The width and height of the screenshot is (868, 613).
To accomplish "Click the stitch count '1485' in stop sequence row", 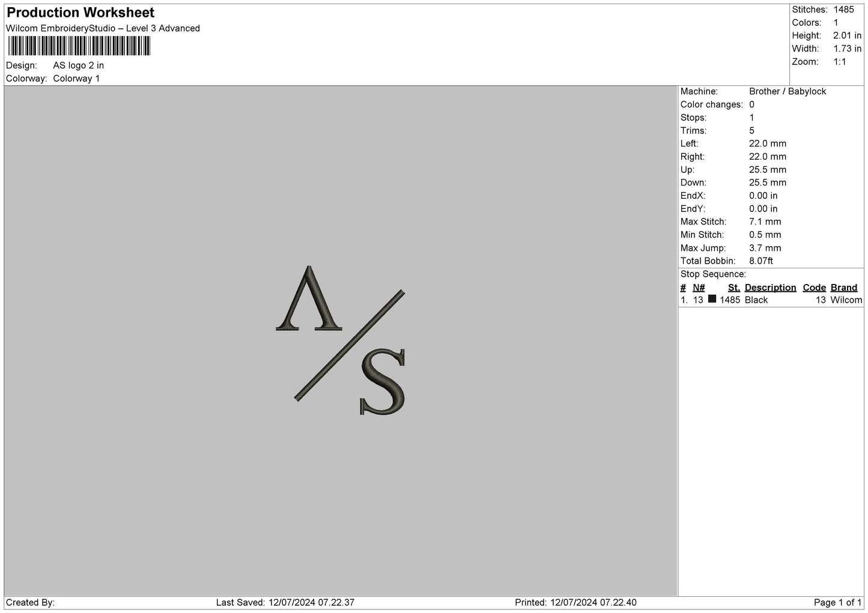I will click(730, 300).
